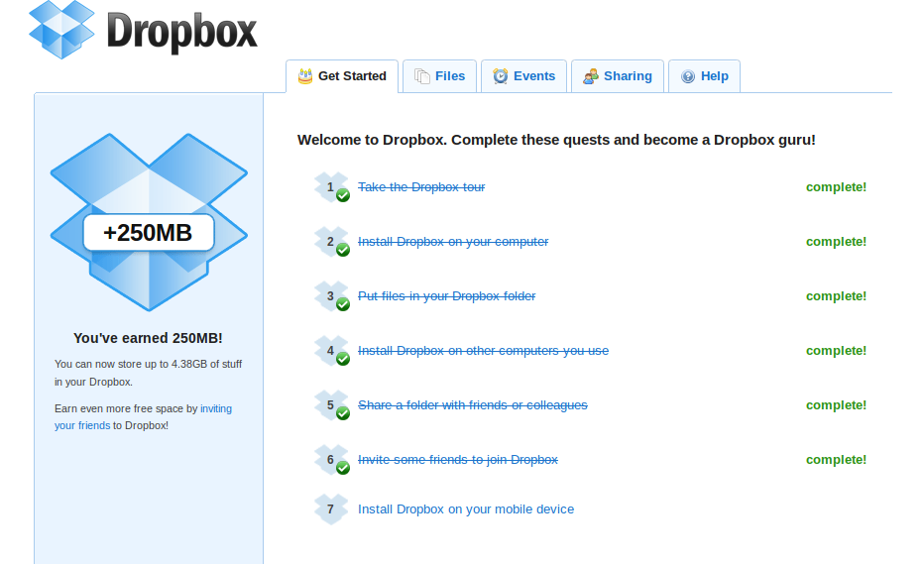This screenshot has height=564, width=924.
Task: Switch to the Events tab
Action: (523, 76)
